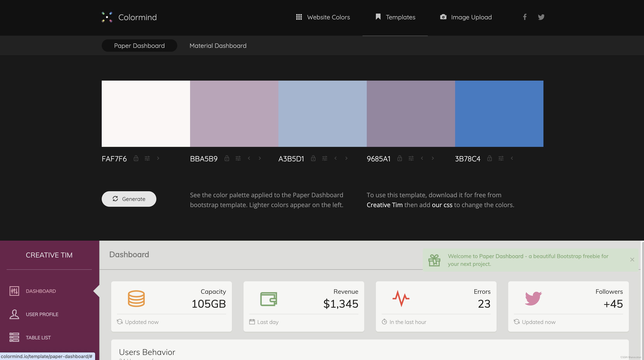This screenshot has width=644, height=360.
Task: Click the BBA5B9 mauve swatch
Action: point(234,114)
